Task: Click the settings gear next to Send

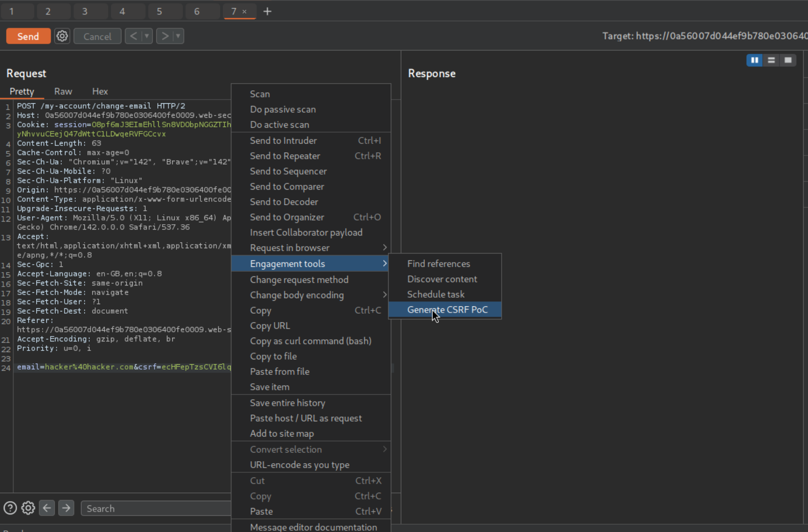Action: tap(62, 36)
